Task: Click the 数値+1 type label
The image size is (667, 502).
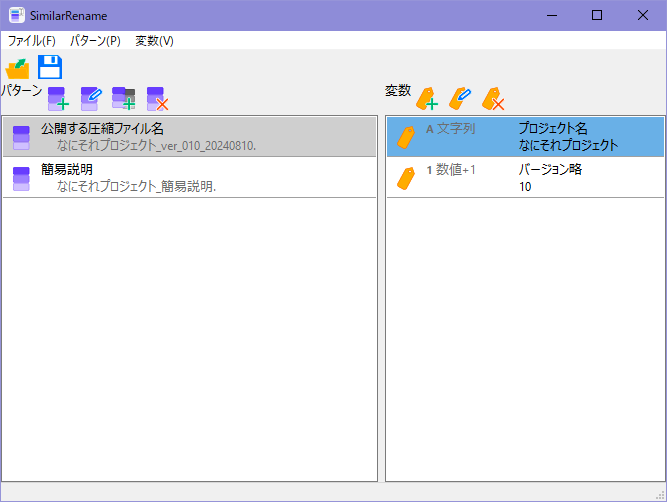Action: click(456, 170)
